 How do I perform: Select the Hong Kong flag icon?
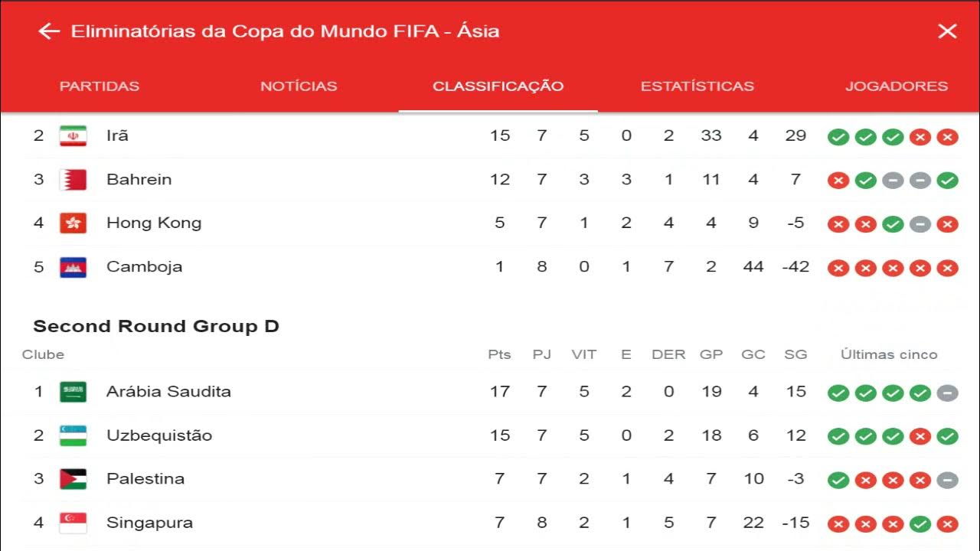pos(73,223)
